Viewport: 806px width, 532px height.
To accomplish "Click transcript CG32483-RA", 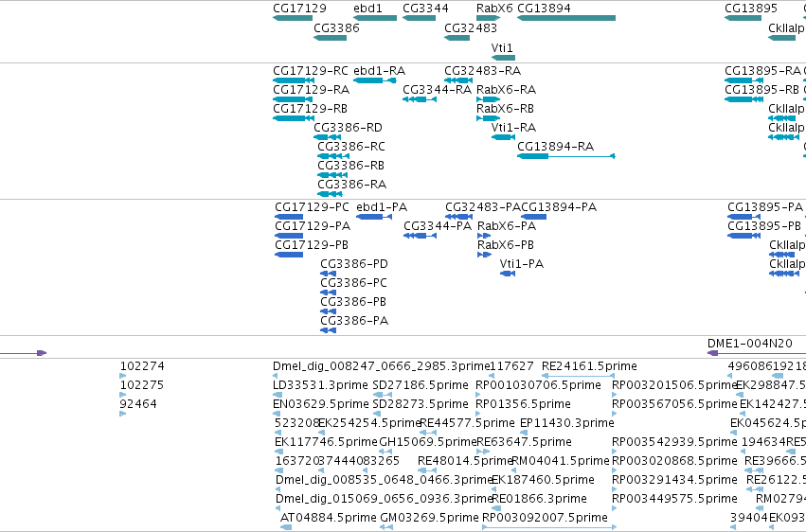I will [x=458, y=80].
